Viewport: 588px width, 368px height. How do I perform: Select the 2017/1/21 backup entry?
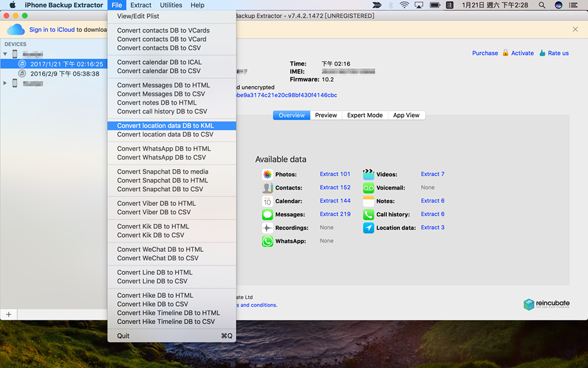[54, 64]
